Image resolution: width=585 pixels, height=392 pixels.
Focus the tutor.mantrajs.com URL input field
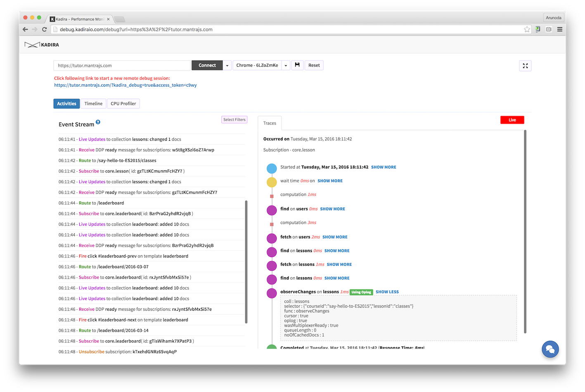pos(122,66)
